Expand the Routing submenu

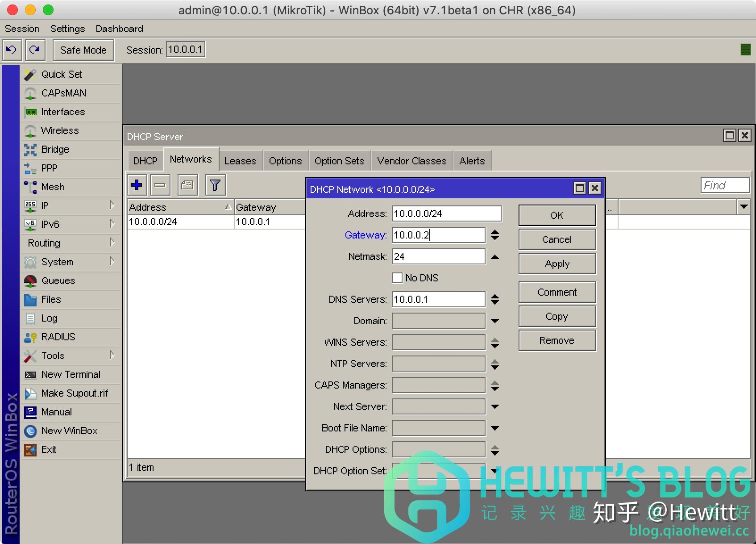click(x=44, y=243)
